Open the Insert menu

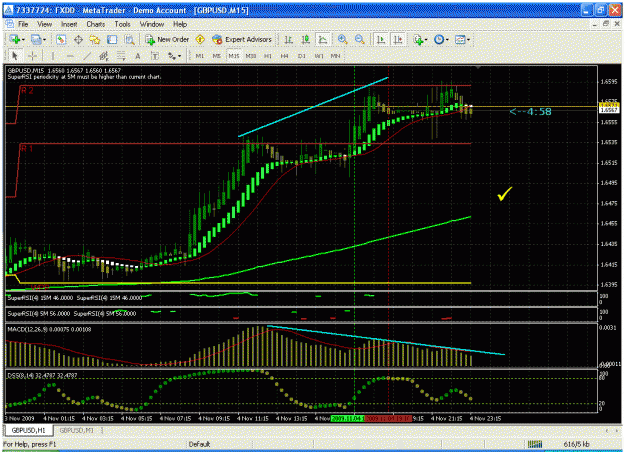[x=69, y=24]
